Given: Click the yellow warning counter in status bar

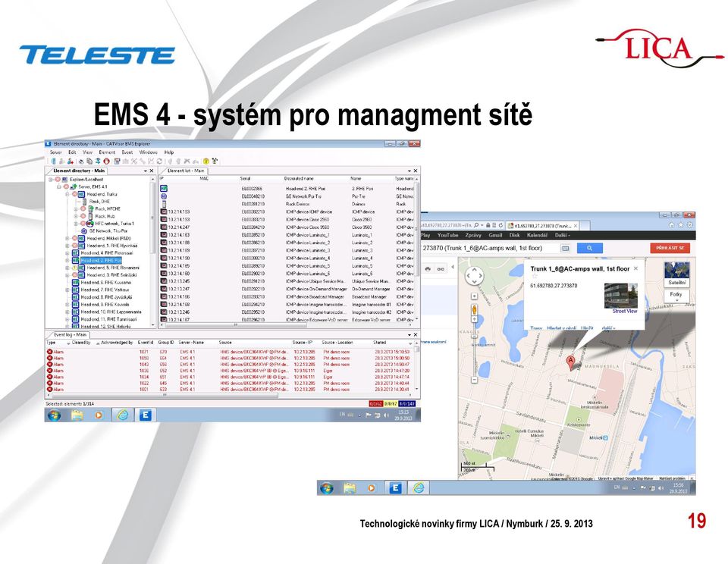Looking at the screenshot, I should [390, 404].
